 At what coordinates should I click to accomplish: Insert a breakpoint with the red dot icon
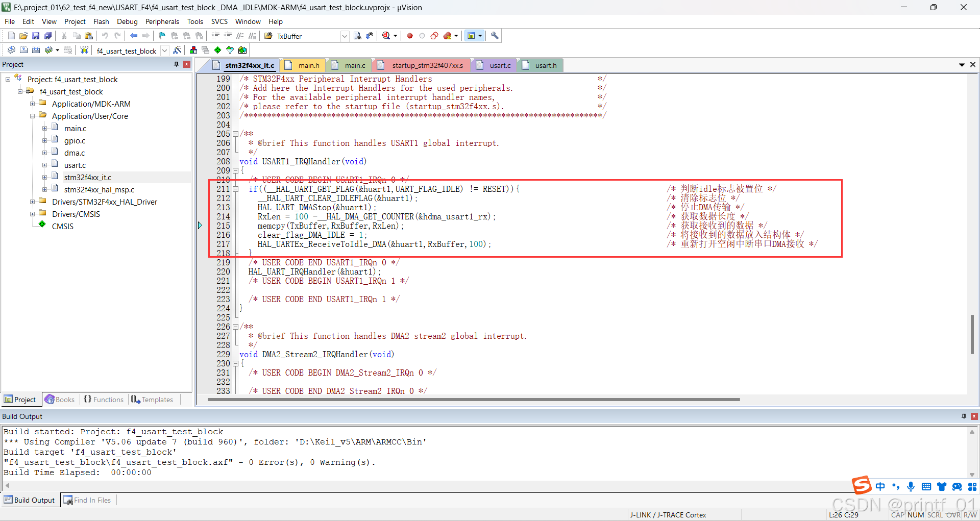(x=410, y=36)
